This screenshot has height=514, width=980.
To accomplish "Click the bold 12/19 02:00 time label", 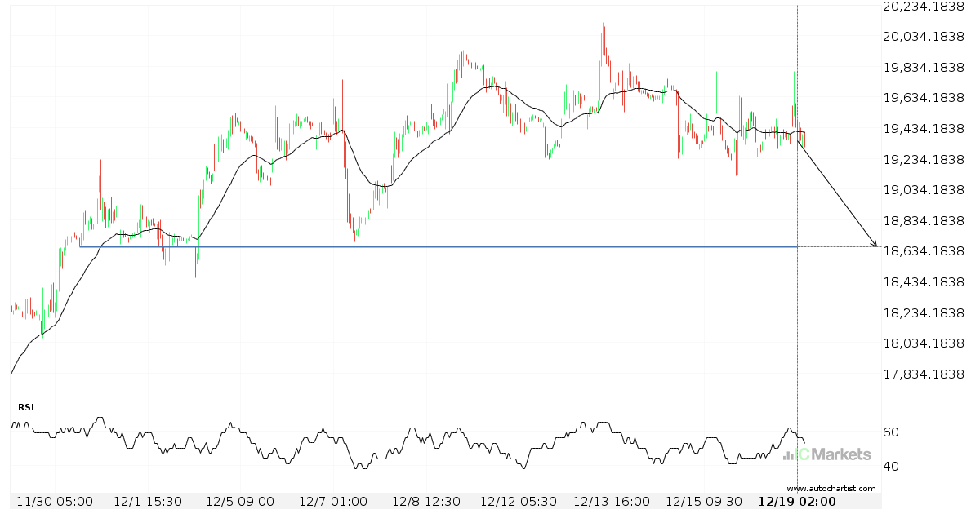I will click(797, 501).
